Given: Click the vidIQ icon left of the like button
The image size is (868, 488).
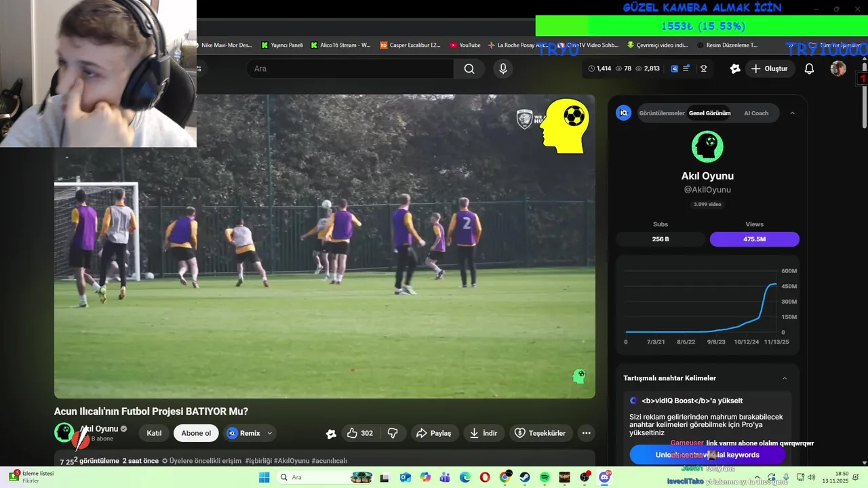Looking at the screenshot, I should pos(331,434).
